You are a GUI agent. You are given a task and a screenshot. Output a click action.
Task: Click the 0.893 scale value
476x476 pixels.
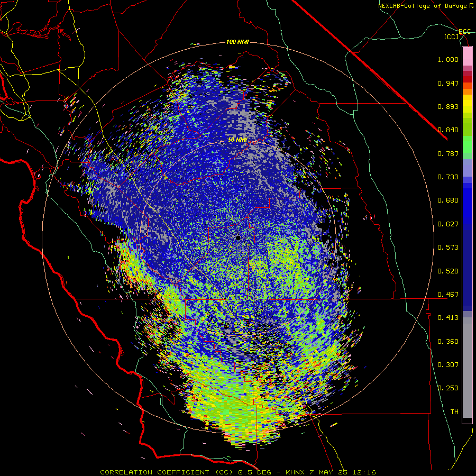pyautogui.click(x=448, y=106)
